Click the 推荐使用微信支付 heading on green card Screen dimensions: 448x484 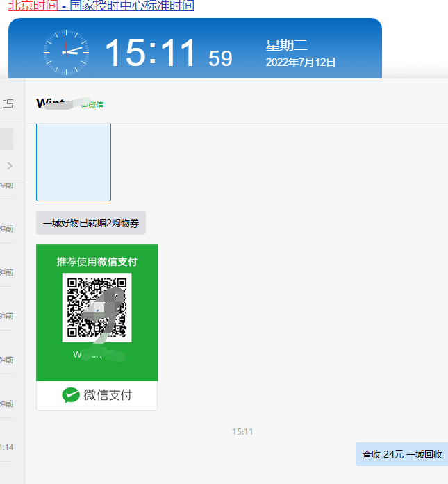click(x=97, y=262)
